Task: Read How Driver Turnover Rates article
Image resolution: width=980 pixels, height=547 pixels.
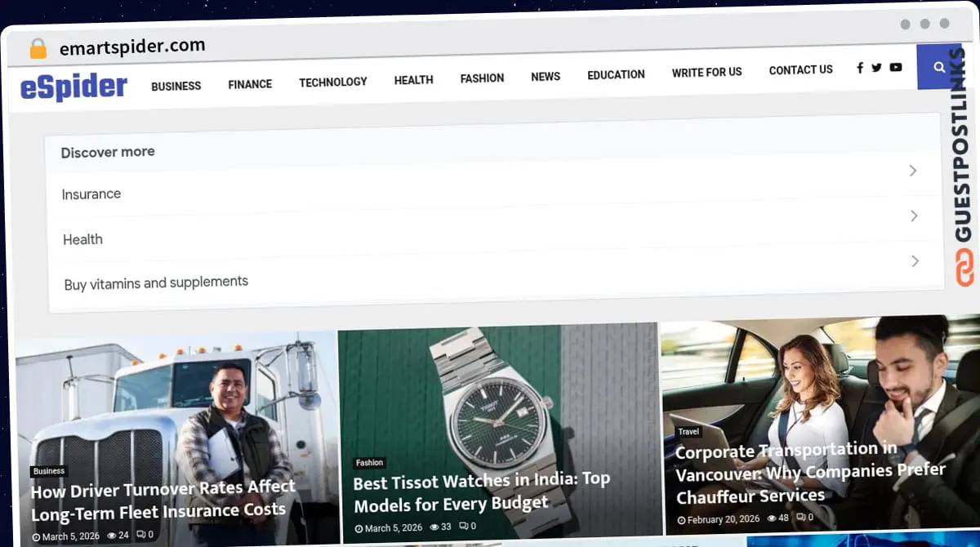Action: (163, 499)
